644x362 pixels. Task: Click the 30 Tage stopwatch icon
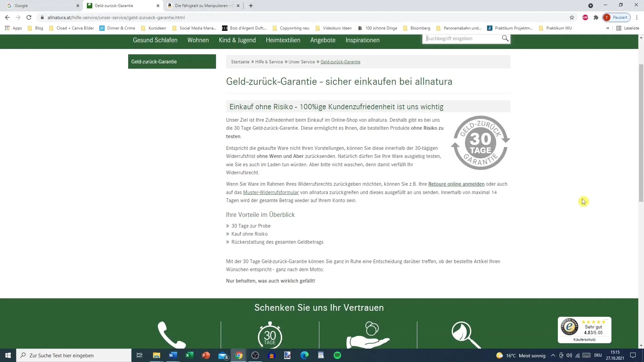(270, 335)
